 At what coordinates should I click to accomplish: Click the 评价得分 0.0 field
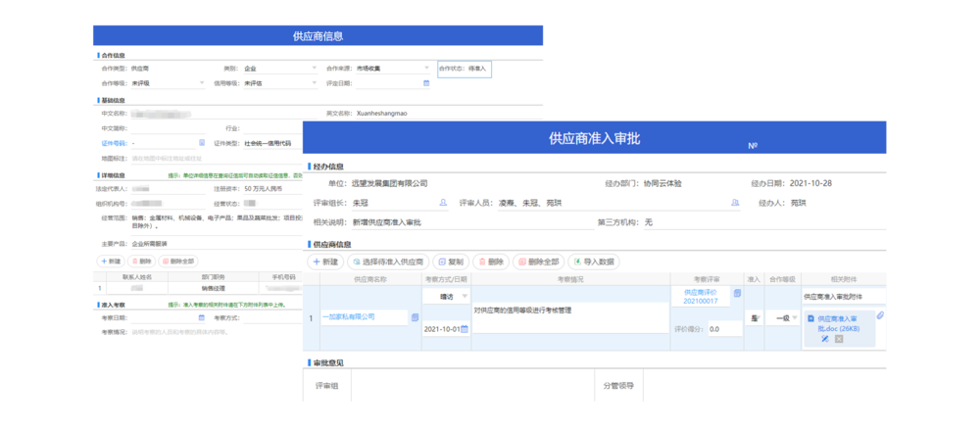point(725,329)
